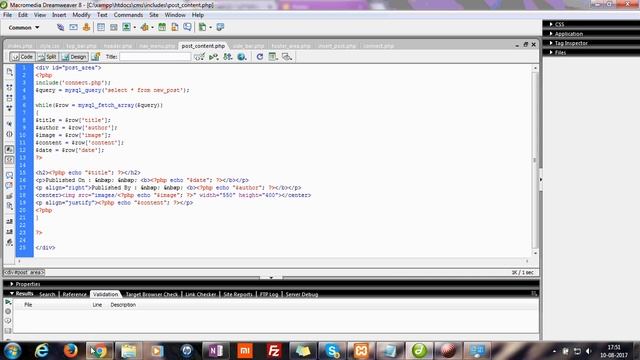Viewport: 640px width, 360px height.
Task: Insert an Email Link
Action: (x=73, y=27)
